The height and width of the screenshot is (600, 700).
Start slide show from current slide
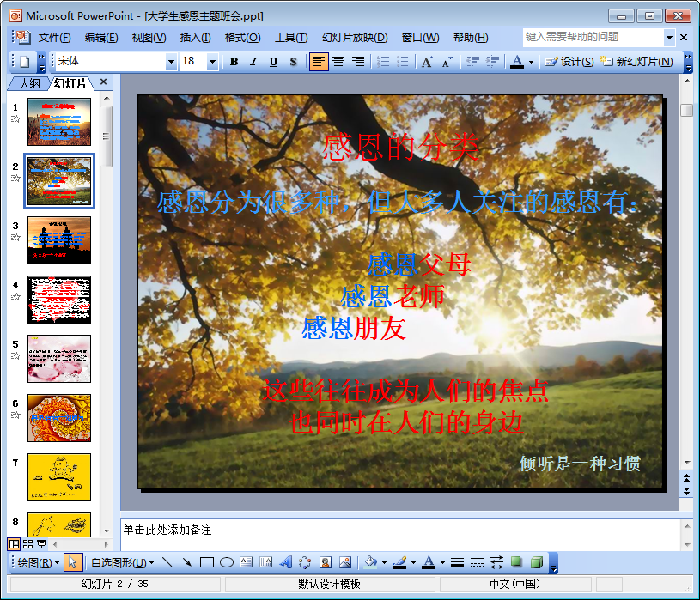click(x=42, y=544)
